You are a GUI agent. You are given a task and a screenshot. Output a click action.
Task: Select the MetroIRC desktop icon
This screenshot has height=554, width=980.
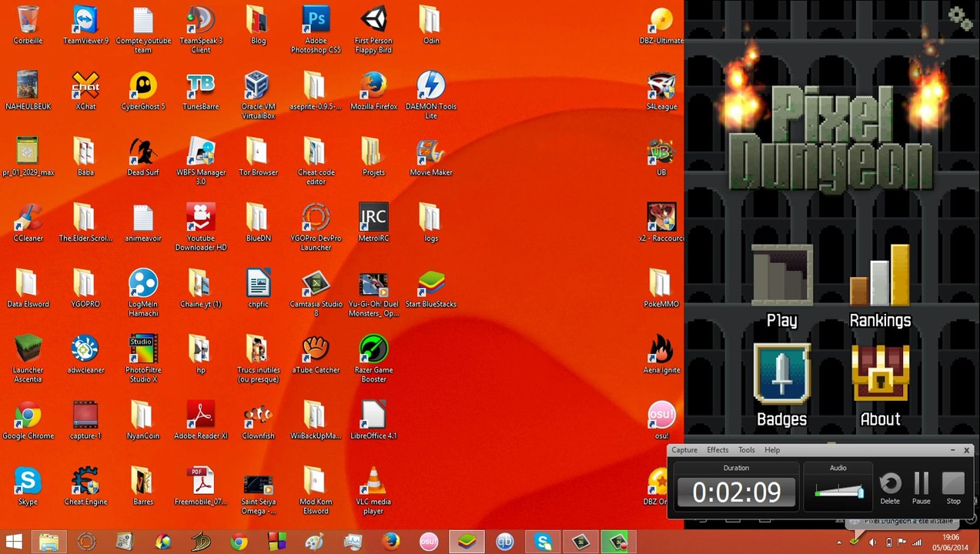(x=373, y=218)
